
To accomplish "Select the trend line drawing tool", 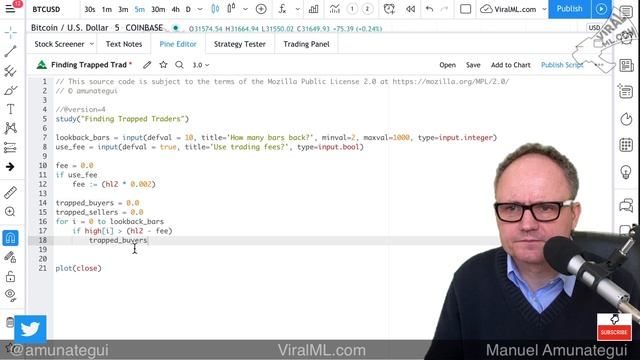I will [x=10, y=51].
